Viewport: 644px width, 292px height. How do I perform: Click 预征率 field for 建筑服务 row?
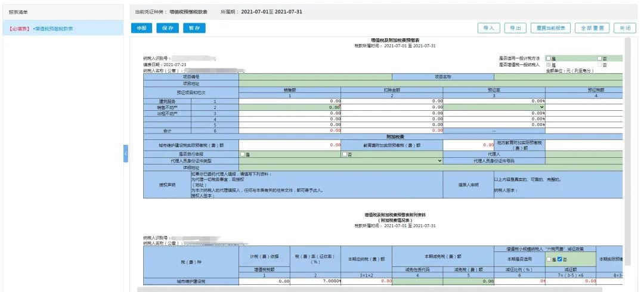click(x=494, y=101)
